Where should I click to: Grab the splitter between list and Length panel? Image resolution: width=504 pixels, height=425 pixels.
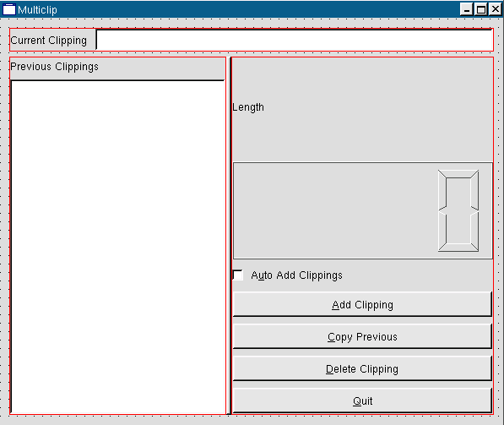[x=229, y=236]
